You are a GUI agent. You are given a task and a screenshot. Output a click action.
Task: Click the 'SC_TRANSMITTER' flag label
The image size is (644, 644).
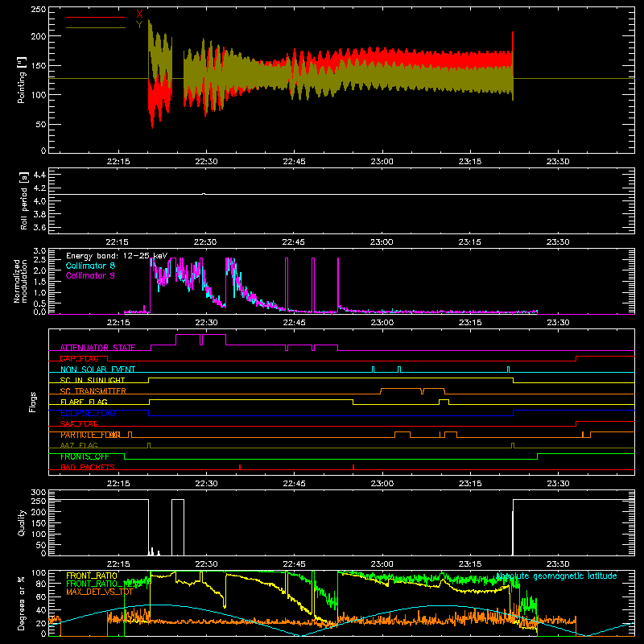tap(93, 390)
